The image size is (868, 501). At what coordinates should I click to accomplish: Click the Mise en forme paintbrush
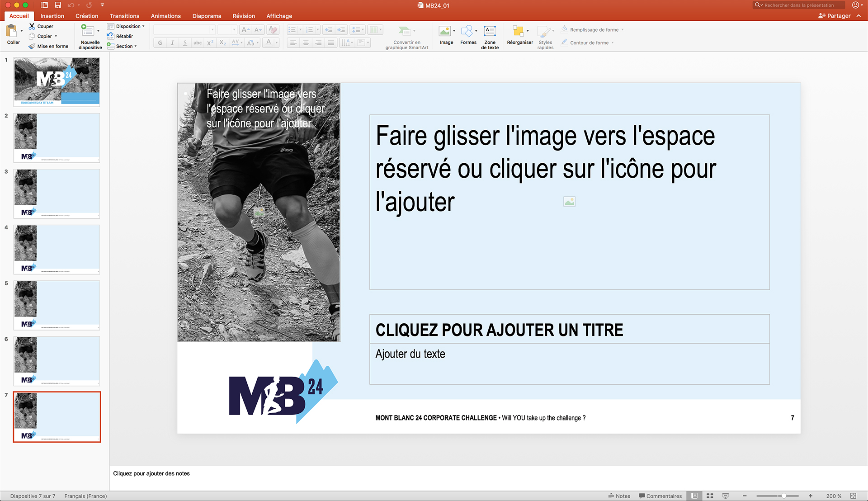48,46
